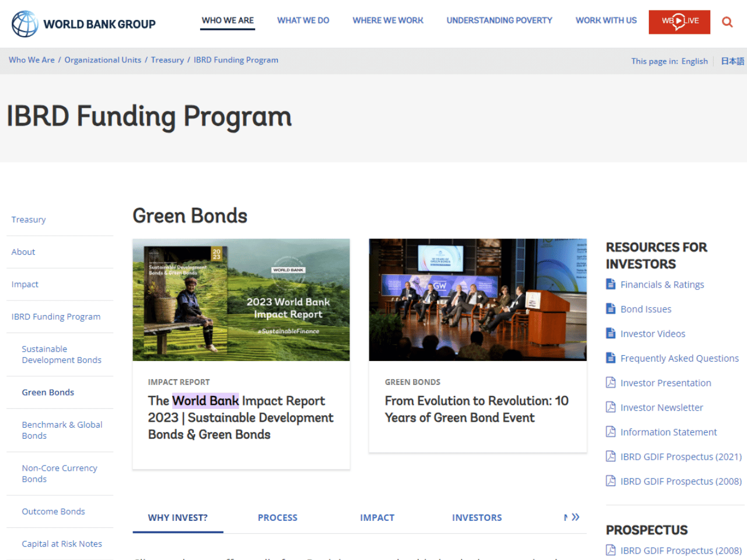Viewport: 747px width, 560px height.
Task: Switch to the Investors tab
Action: pyautogui.click(x=477, y=517)
